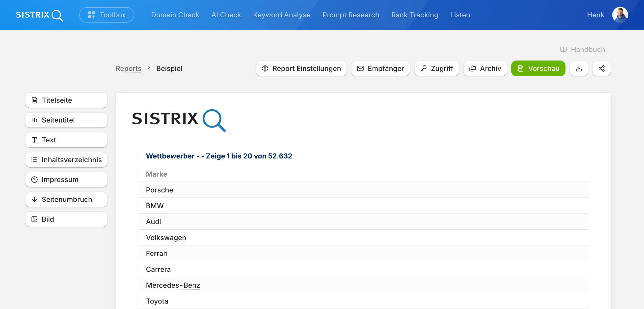Image resolution: width=644 pixels, height=309 pixels.
Task: Open the Ferrari entry
Action: point(157,253)
